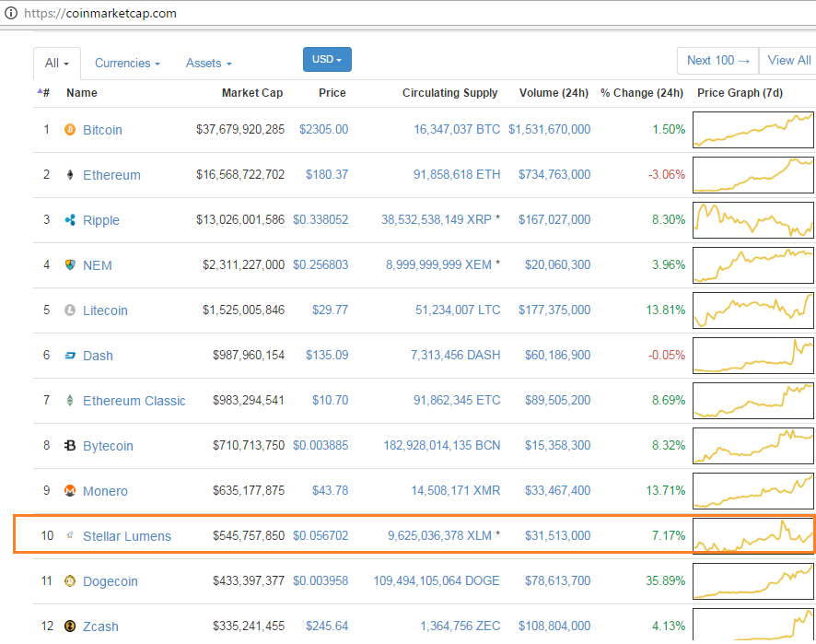
Task: Sort table by Price column
Action: click(332, 93)
